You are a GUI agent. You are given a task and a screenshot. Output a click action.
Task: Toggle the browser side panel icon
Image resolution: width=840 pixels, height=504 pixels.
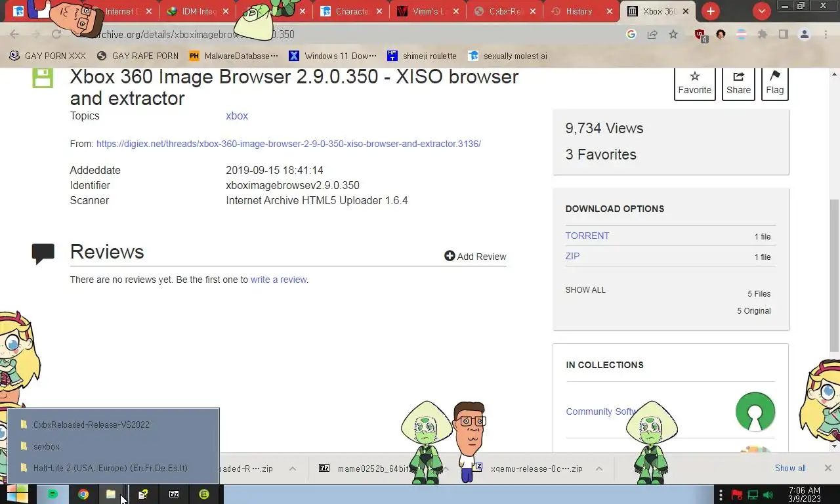[x=784, y=34]
